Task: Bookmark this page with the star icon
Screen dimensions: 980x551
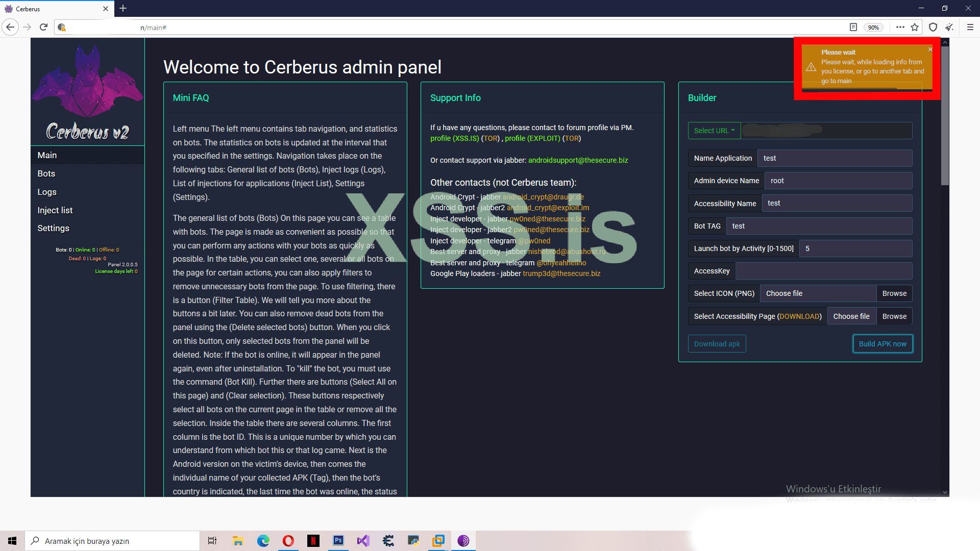Action: pos(915,27)
